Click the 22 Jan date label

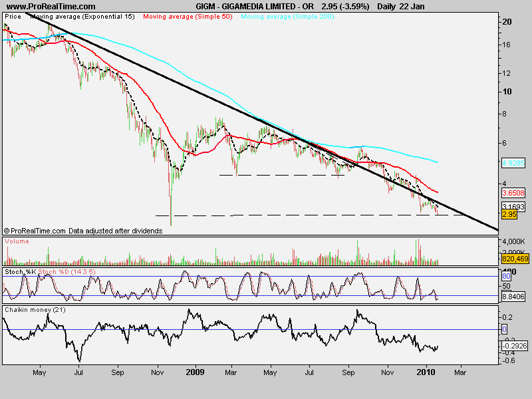(412, 7)
